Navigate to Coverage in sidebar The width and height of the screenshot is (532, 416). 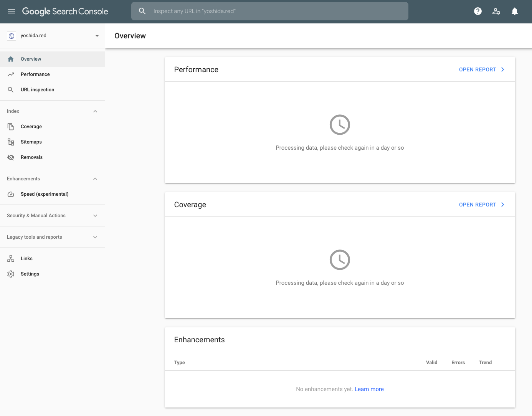52,127
